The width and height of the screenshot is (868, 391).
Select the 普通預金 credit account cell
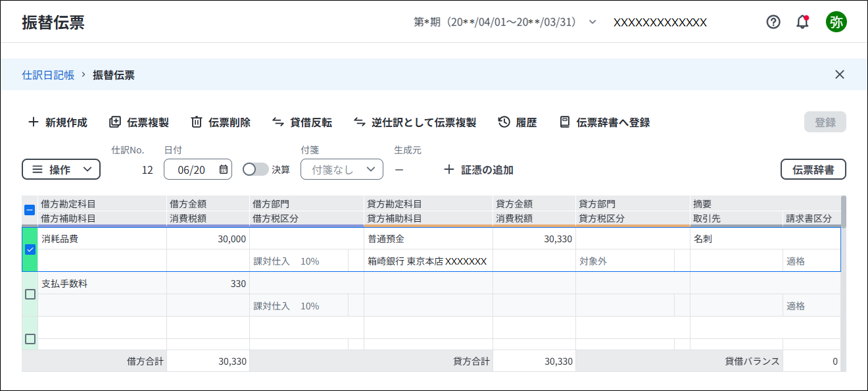[428, 239]
